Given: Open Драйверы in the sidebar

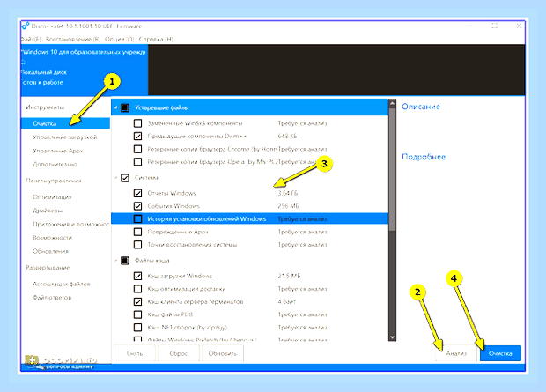Looking at the screenshot, I should [48, 211].
